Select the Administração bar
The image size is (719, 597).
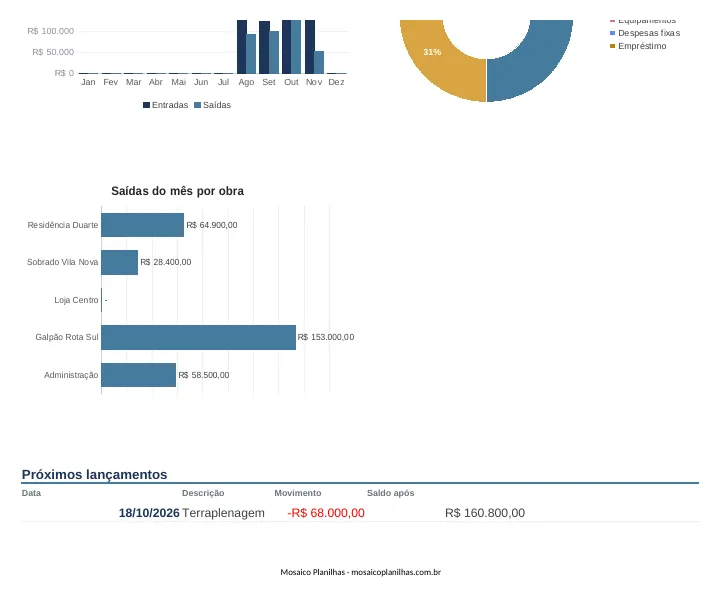pyautogui.click(x=138, y=375)
